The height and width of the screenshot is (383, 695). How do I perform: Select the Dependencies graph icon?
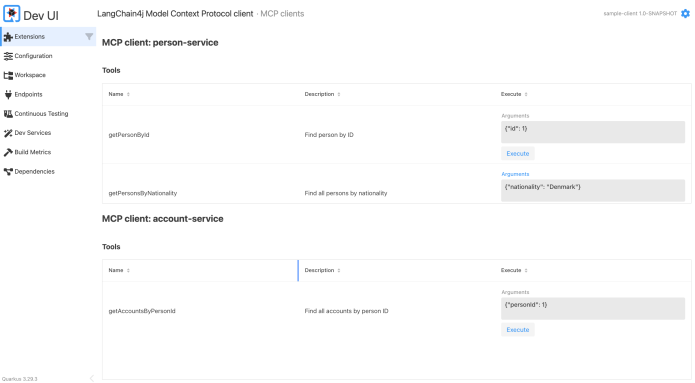pyautogui.click(x=8, y=172)
